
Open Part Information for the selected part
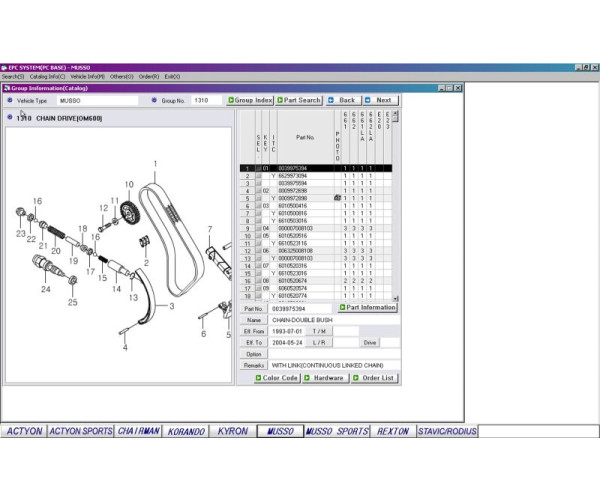[x=368, y=308]
